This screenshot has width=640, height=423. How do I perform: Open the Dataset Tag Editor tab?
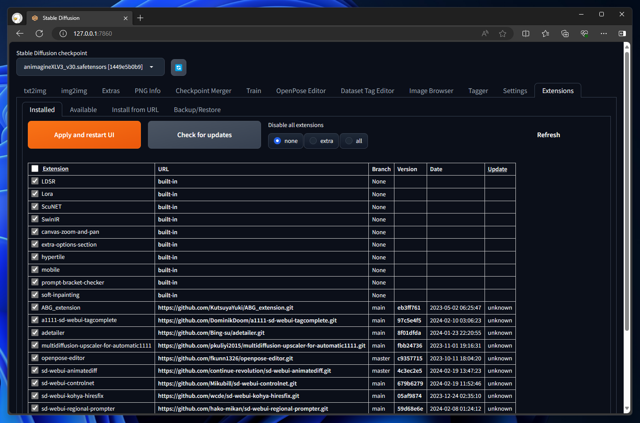(367, 91)
